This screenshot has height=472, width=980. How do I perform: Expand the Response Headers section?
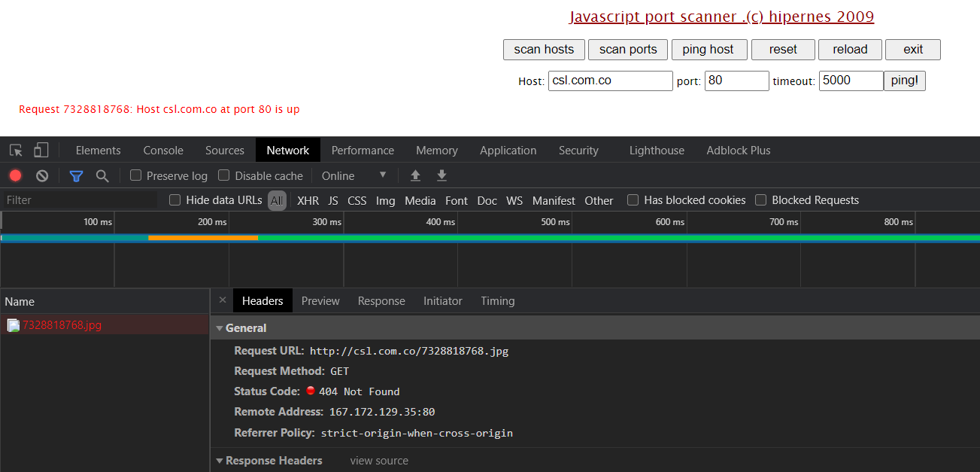pos(219,460)
